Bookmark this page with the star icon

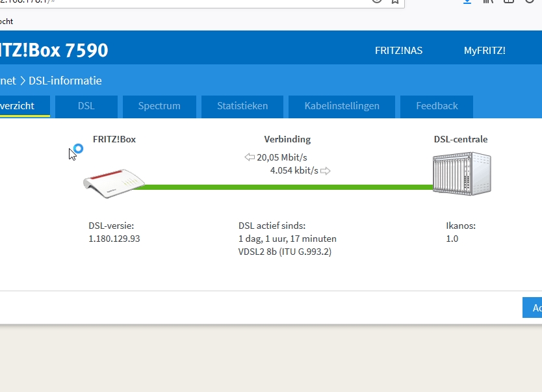click(x=394, y=1)
